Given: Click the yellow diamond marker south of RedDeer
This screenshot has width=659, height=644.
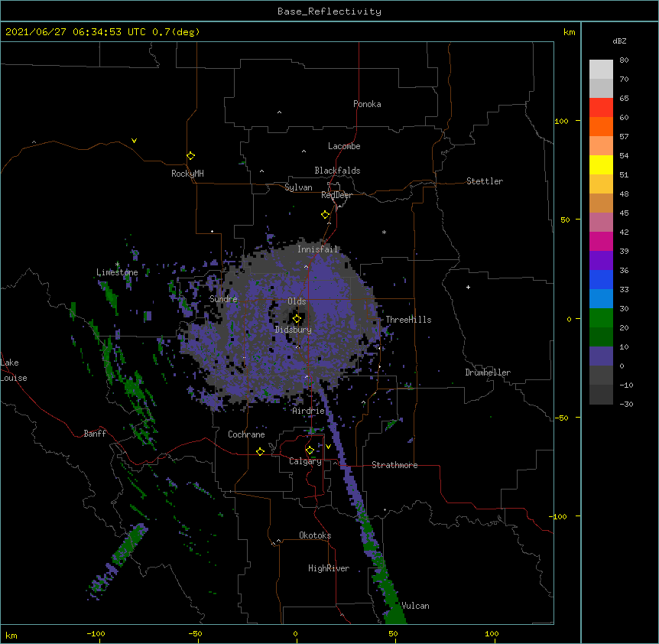Looking at the screenshot, I should coord(326,215).
